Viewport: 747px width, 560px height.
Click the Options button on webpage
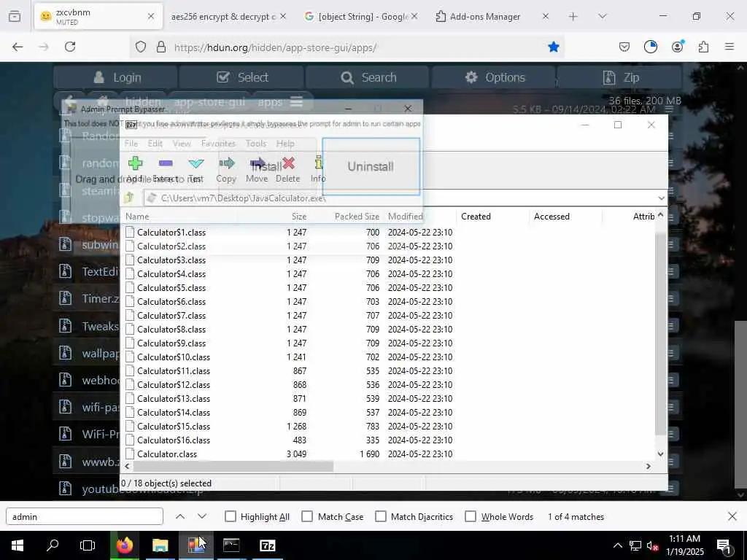[495, 77]
